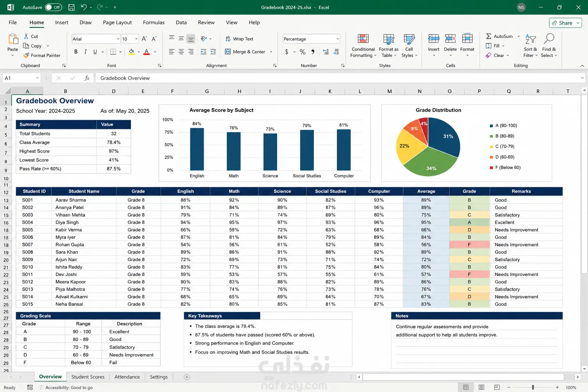588x392 pixels.
Task: Click the zoom slider handle
Action: click(x=533, y=387)
